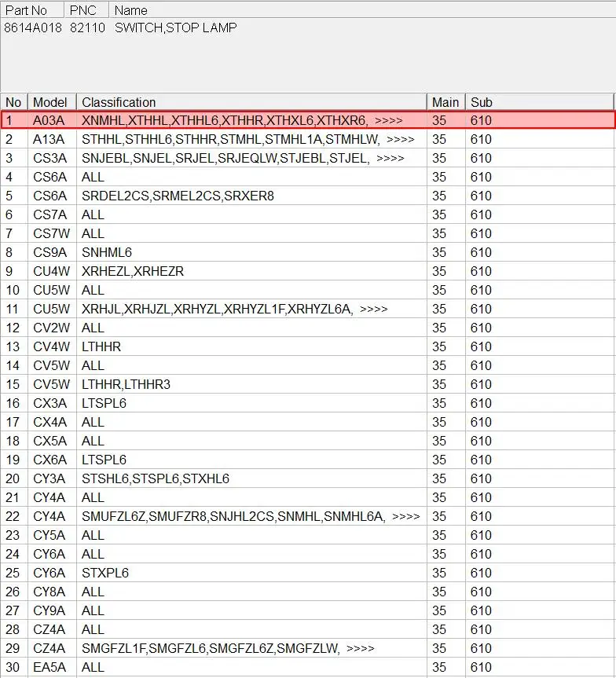
Task: Select row 14 CV5W ALL
Action: [307, 365]
